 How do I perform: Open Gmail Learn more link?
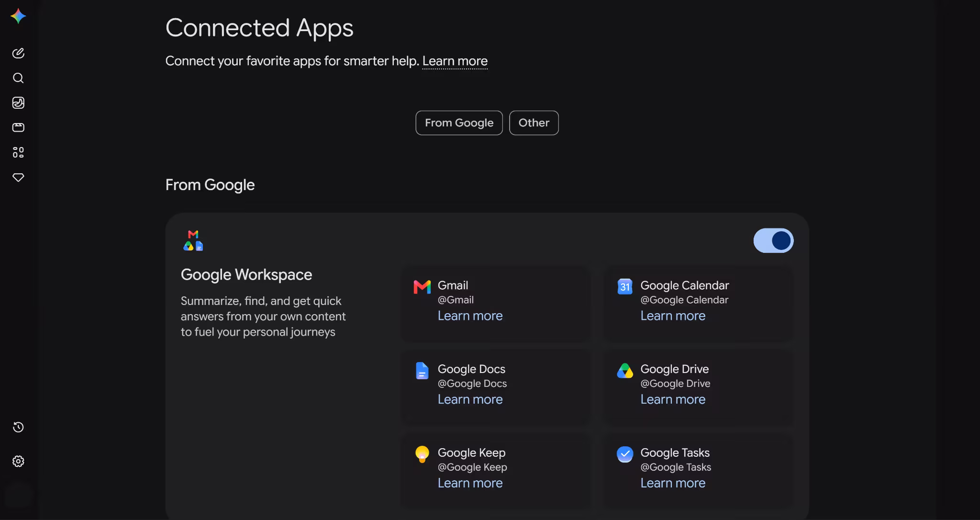470,316
